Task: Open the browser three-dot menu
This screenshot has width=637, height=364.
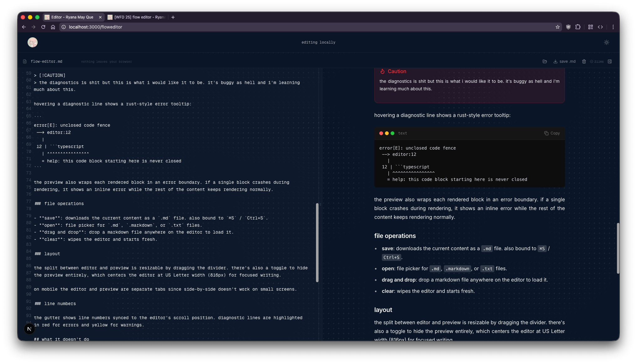Action: [613, 27]
